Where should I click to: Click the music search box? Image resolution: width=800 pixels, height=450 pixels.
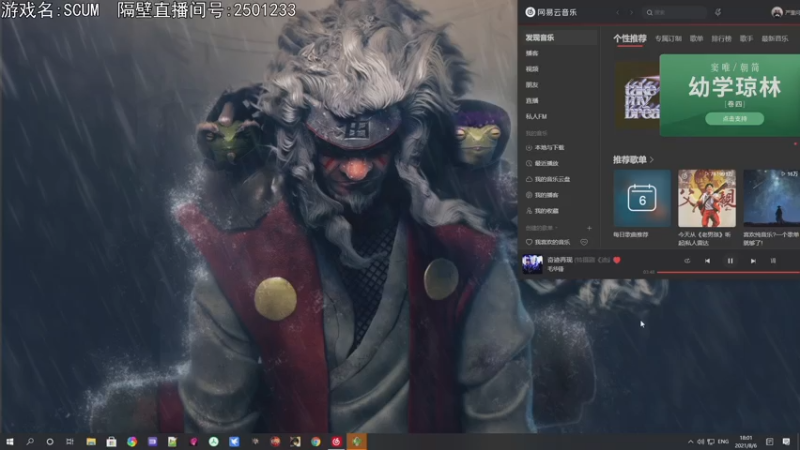(674, 12)
